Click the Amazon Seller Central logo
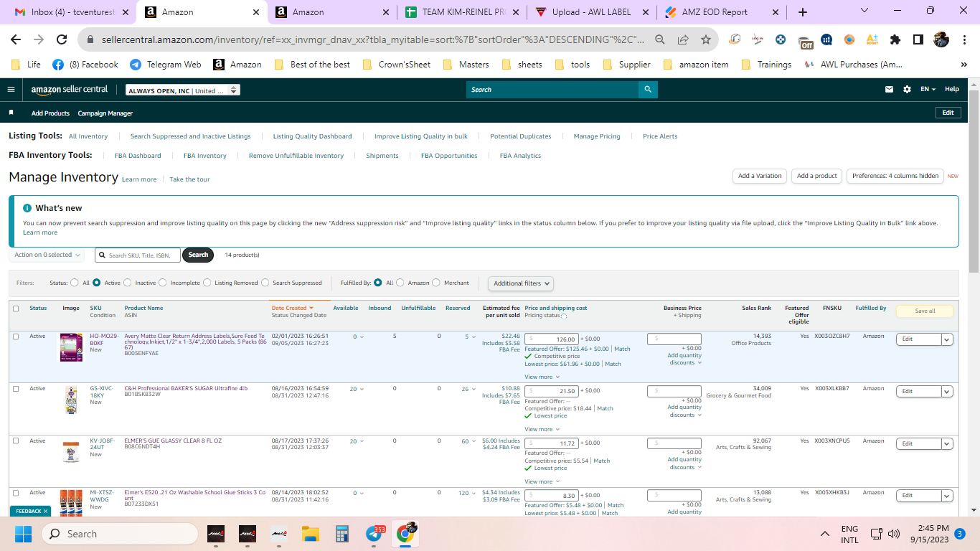Image resolution: width=980 pixels, height=551 pixels. click(70, 90)
